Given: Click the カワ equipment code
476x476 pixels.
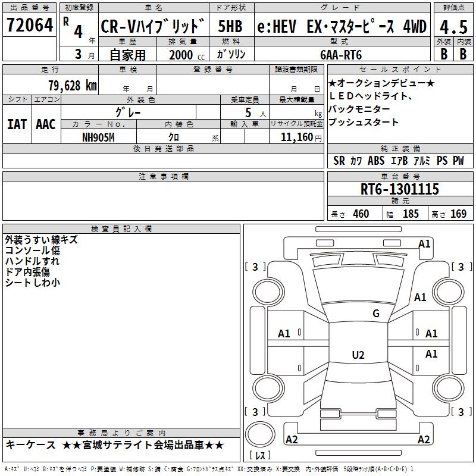Looking at the screenshot, I should click(x=356, y=161).
